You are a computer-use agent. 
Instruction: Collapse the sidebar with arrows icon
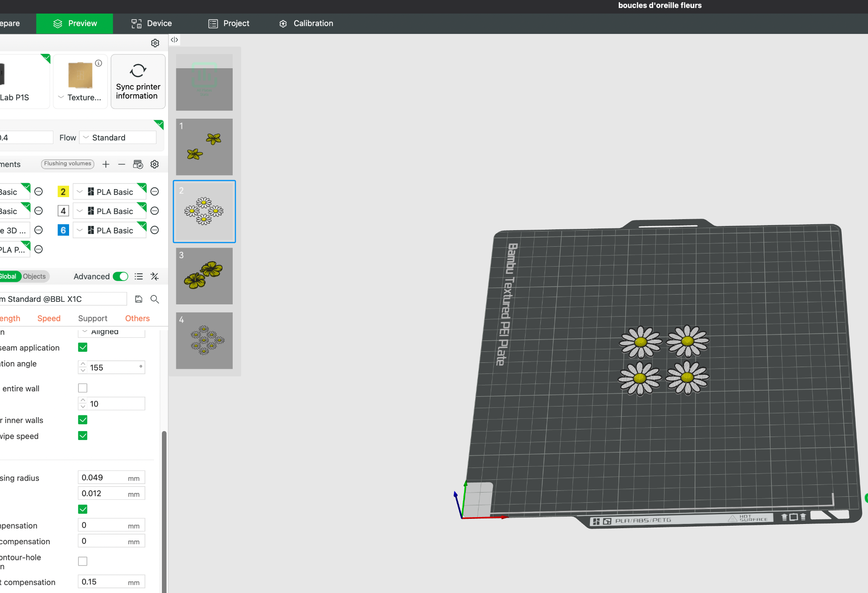click(x=174, y=40)
